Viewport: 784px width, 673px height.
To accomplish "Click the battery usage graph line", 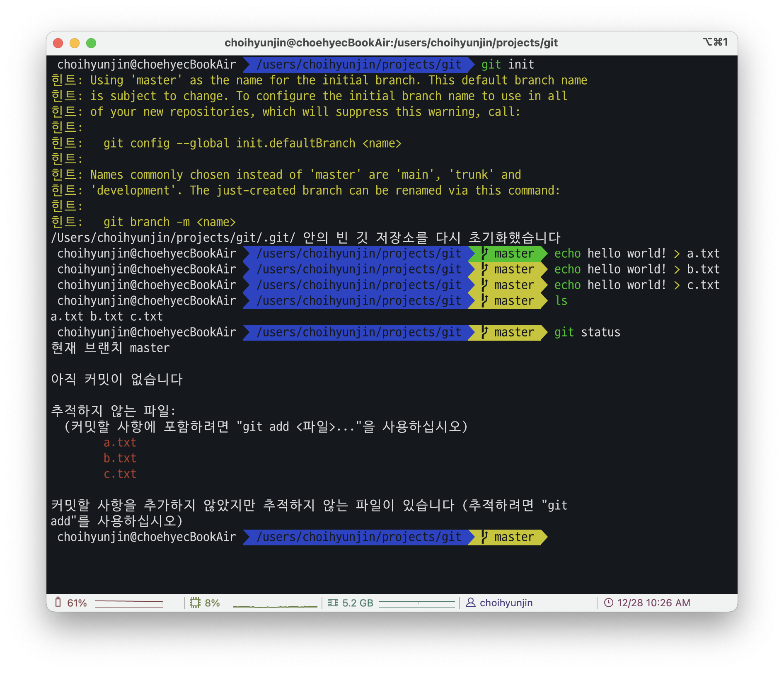I will click(129, 603).
